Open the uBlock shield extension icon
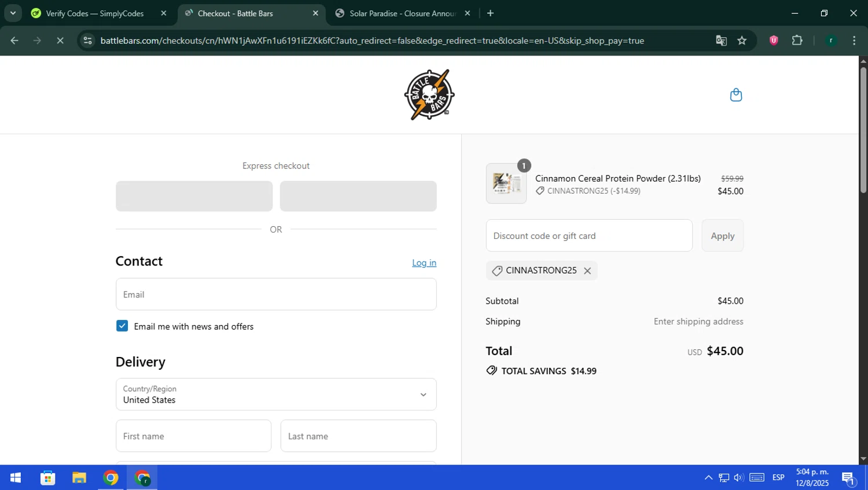 [x=774, y=40]
